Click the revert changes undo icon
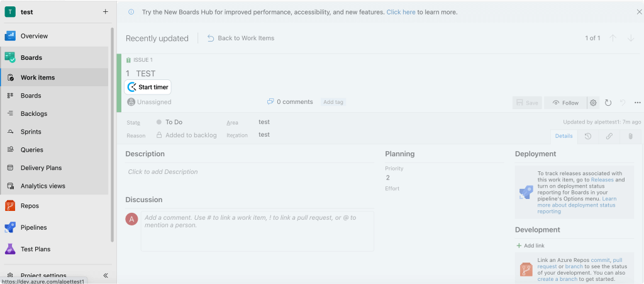Screen dimensions: 644x284 point(623,103)
